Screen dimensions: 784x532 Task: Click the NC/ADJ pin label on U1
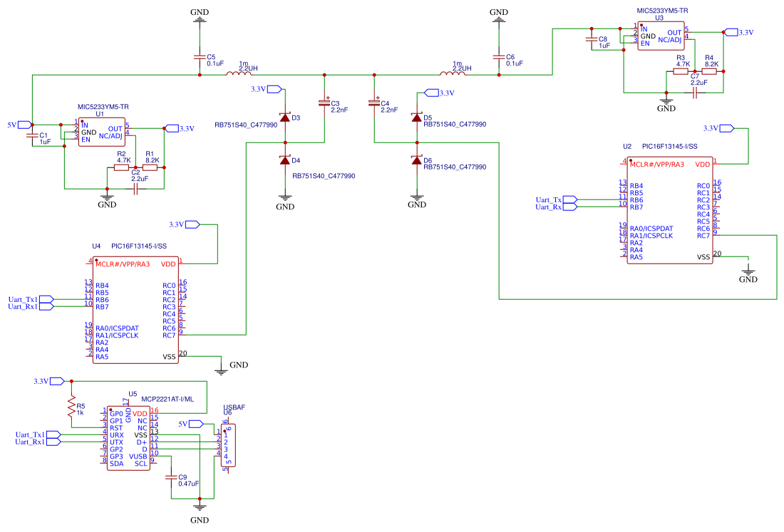click(110, 136)
